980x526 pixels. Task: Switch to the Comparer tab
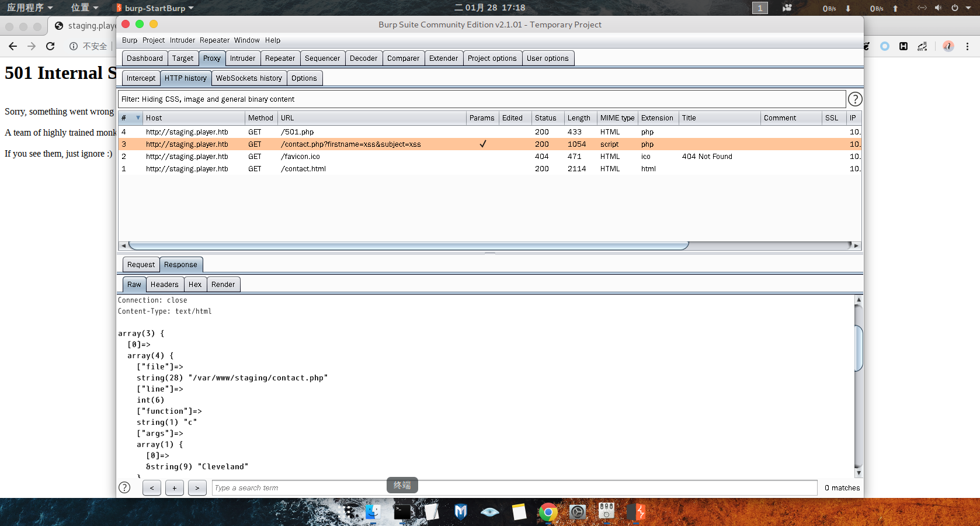point(403,58)
